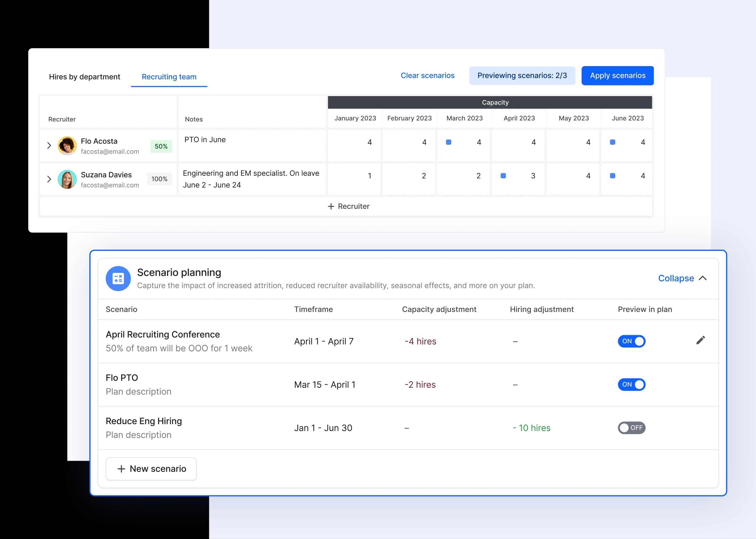This screenshot has width=756, height=539.
Task: Click blue marker in Flo's June cell
Action: (612, 142)
